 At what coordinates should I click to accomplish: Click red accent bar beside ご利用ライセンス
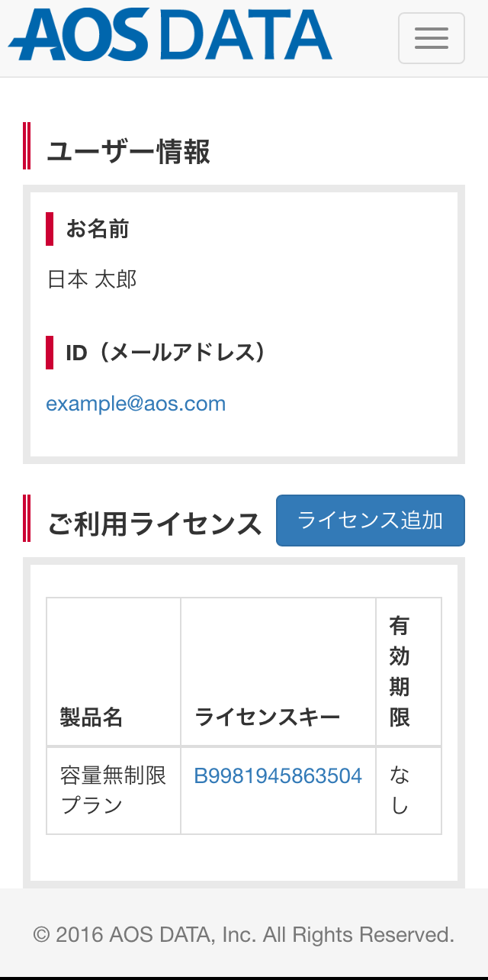click(27, 518)
